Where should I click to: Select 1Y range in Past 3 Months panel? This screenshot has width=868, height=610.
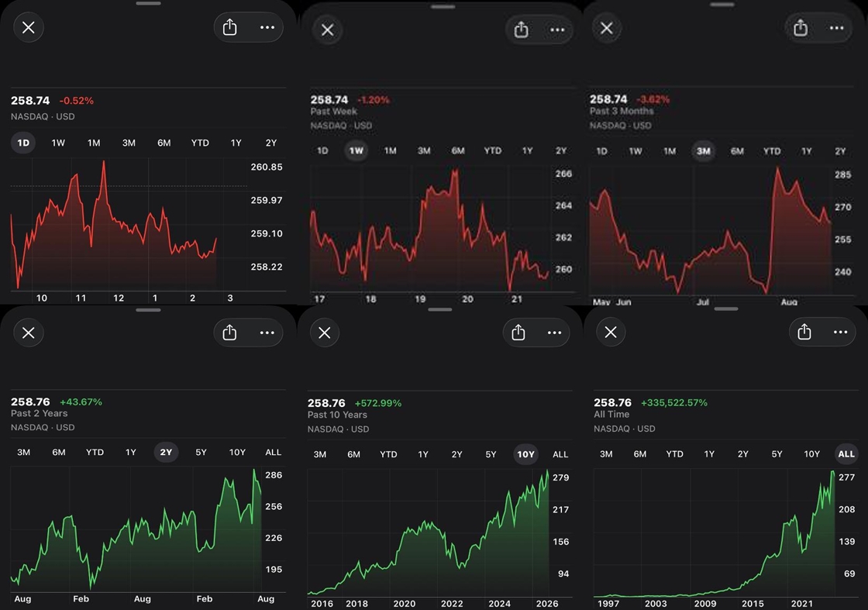807,151
